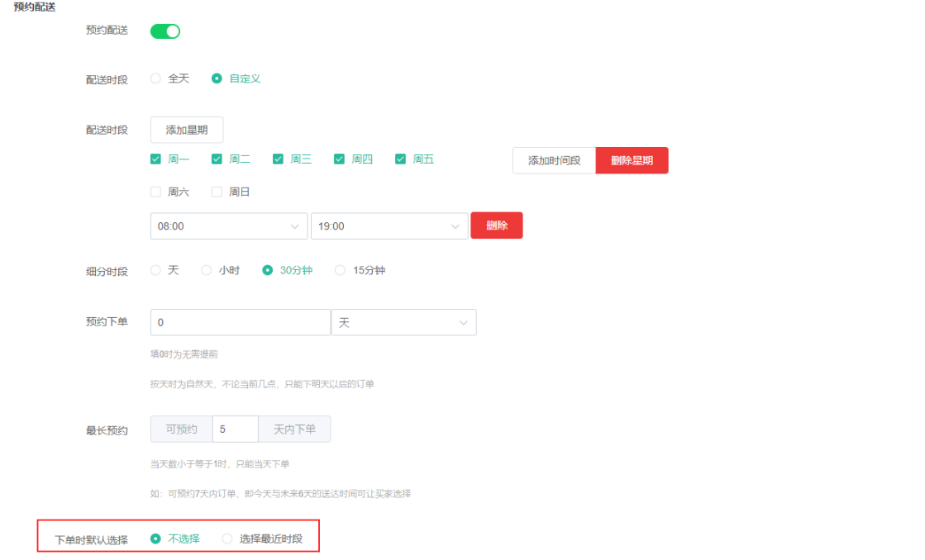
Task: Click the 添加时间段 button
Action: click(x=554, y=160)
